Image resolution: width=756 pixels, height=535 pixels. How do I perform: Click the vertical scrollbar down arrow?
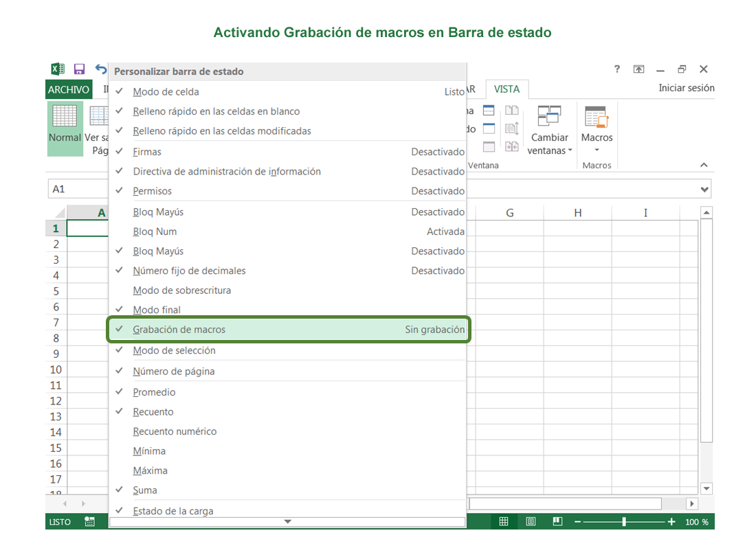tap(707, 489)
